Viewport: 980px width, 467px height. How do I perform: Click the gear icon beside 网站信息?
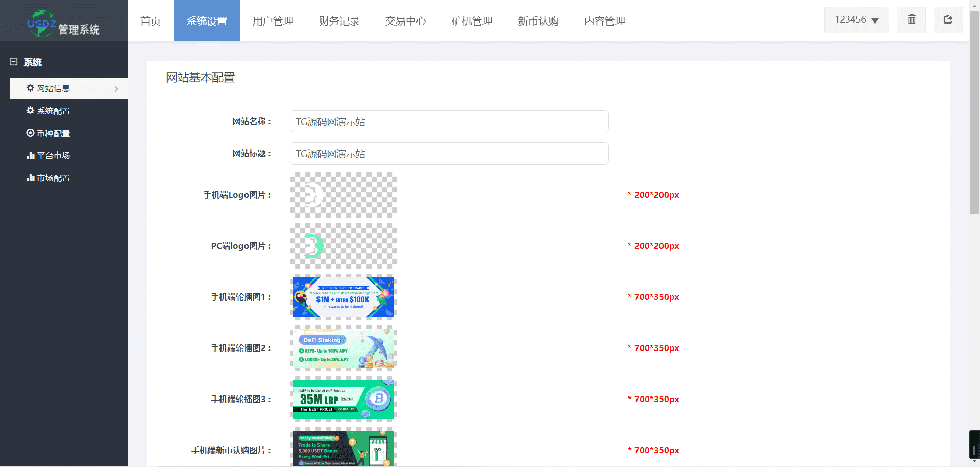(x=30, y=88)
